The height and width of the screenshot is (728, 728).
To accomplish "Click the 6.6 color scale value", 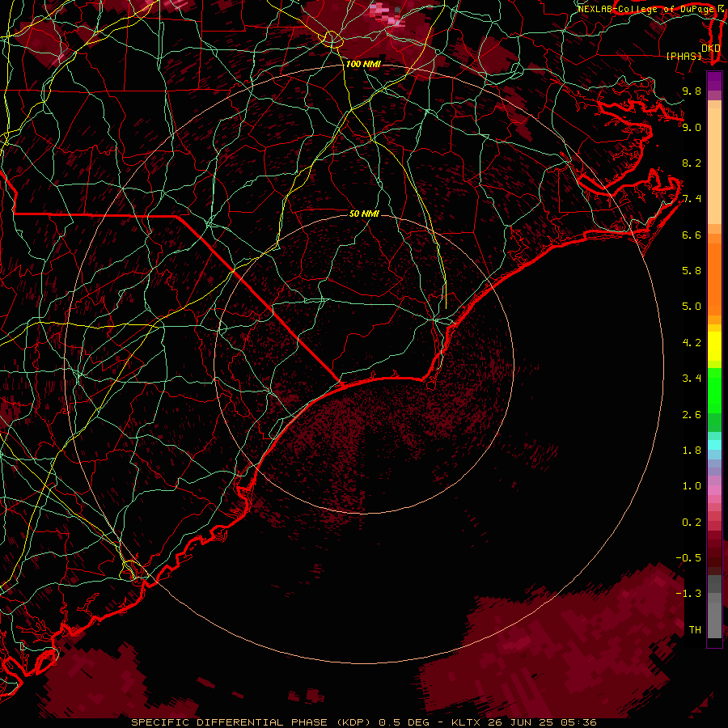I will pyautogui.click(x=692, y=235).
